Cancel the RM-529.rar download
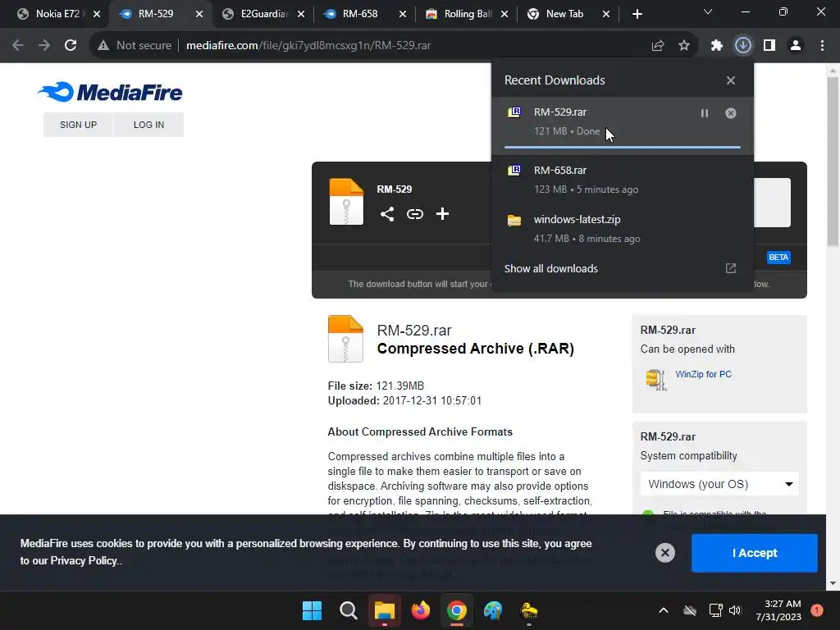 pyautogui.click(x=731, y=113)
